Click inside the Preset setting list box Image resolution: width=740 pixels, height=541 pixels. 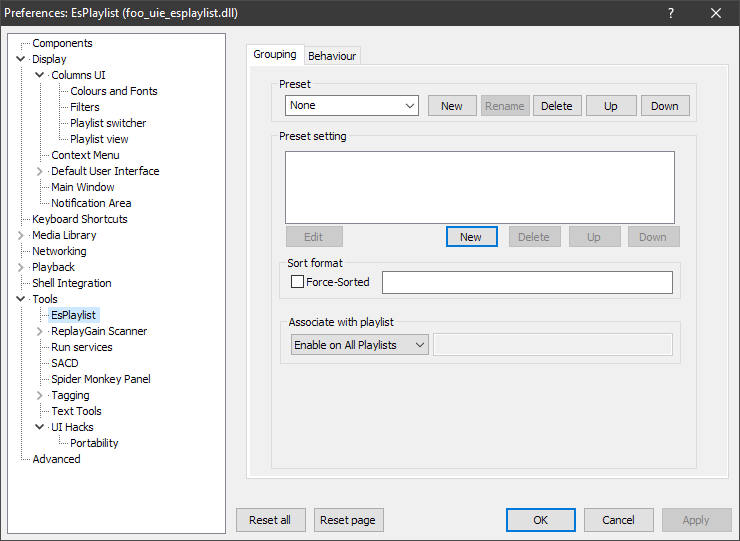tap(480, 187)
